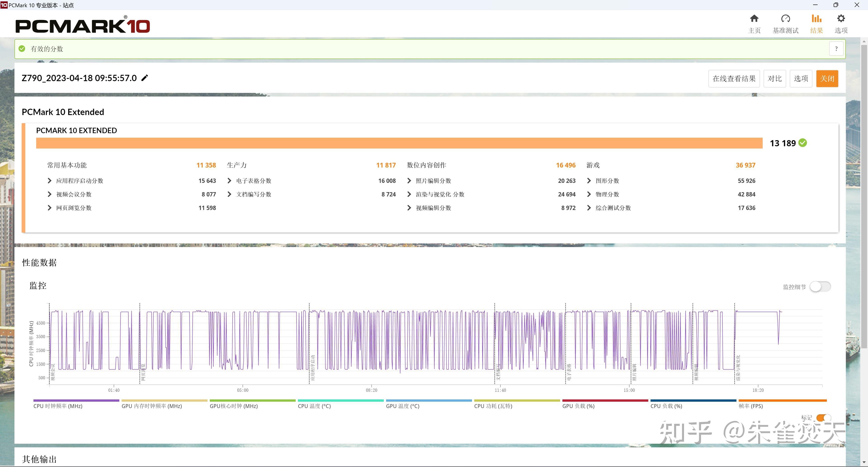Viewport: 868px width, 467px height.
Task: Click the result name Z790_2023-04-18 09:55:57.0
Action: coord(79,78)
